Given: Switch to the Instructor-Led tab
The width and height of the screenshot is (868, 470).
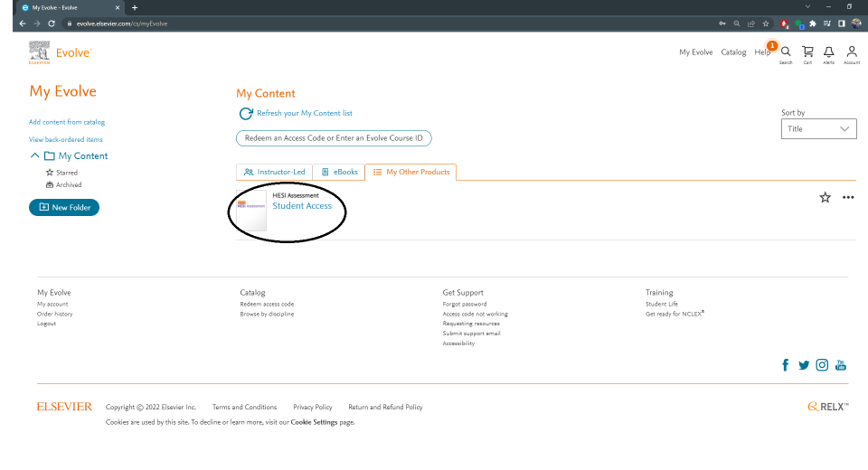Looking at the screenshot, I should [x=275, y=172].
